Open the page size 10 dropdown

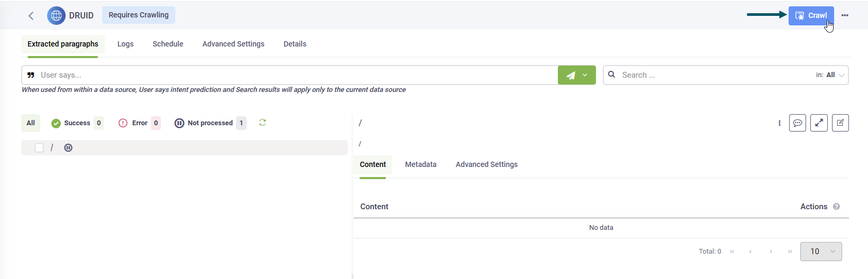pyautogui.click(x=821, y=252)
